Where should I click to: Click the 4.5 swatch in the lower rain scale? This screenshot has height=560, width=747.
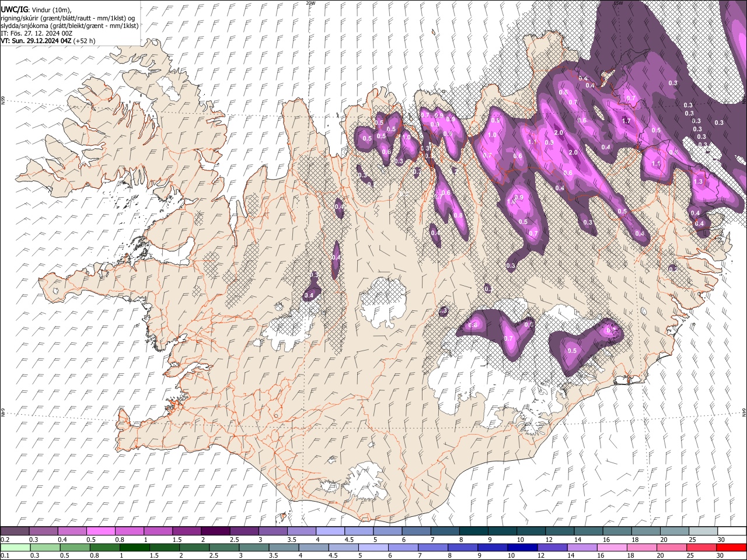(x=344, y=547)
